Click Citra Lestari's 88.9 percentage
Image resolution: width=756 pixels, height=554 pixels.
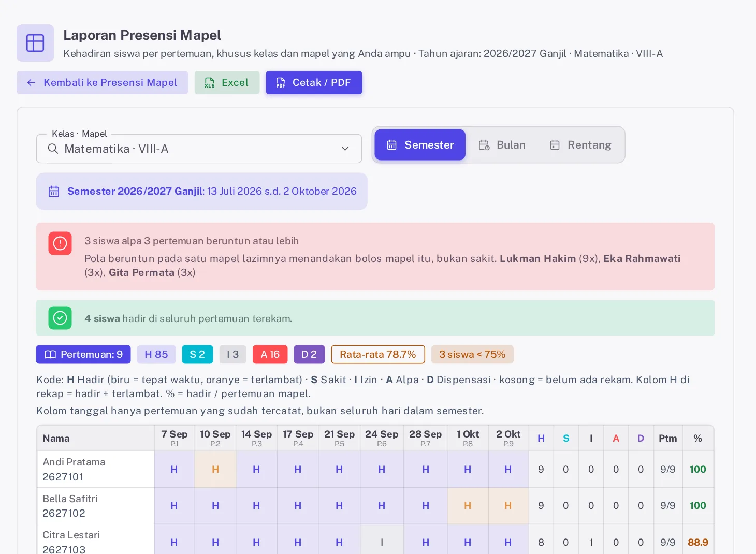click(x=698, y=542)
